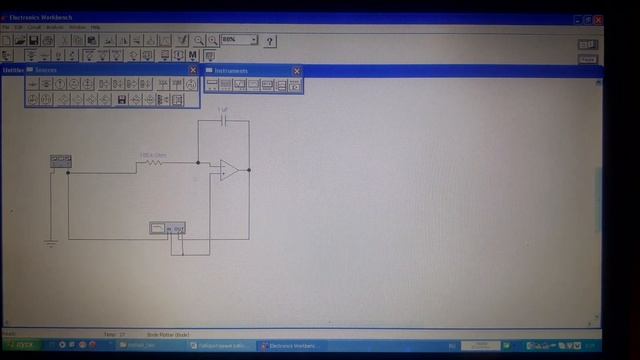Pick the DC current source
Image resolution: width=640 pixels, height=360 pixels.
tap(60, 84)
